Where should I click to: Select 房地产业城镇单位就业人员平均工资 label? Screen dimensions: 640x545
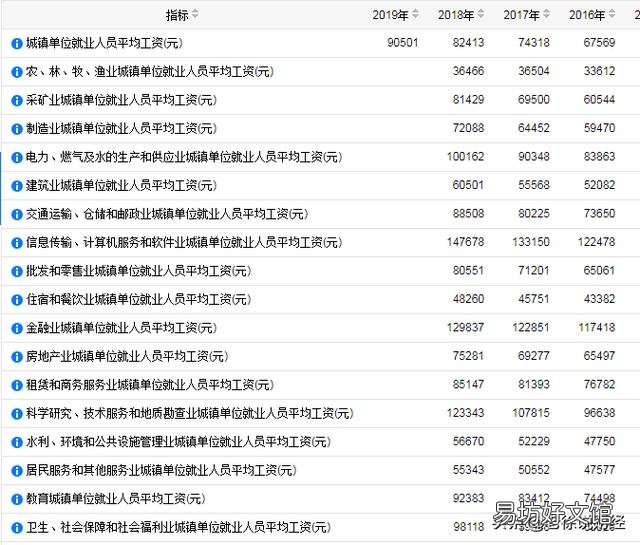(x=127, y=356)
